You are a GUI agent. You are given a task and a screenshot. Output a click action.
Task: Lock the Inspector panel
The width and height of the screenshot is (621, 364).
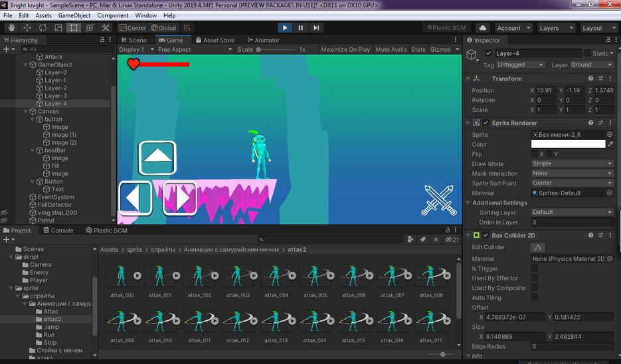608,40
